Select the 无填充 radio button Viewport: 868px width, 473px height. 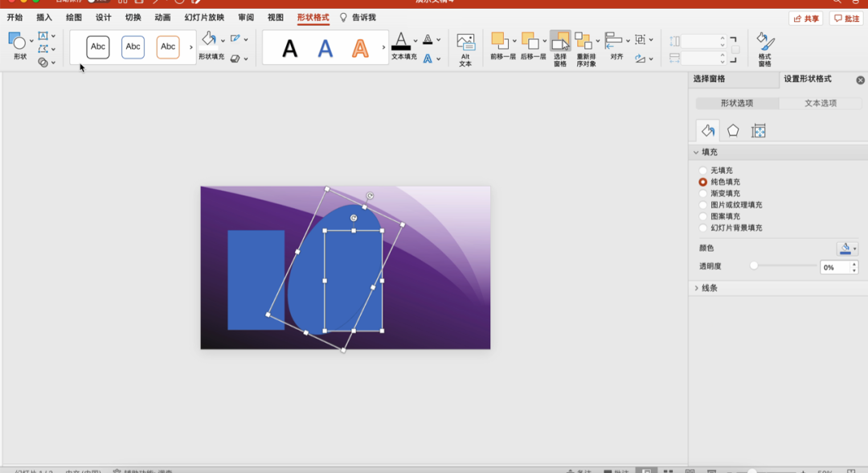[703, 171]
